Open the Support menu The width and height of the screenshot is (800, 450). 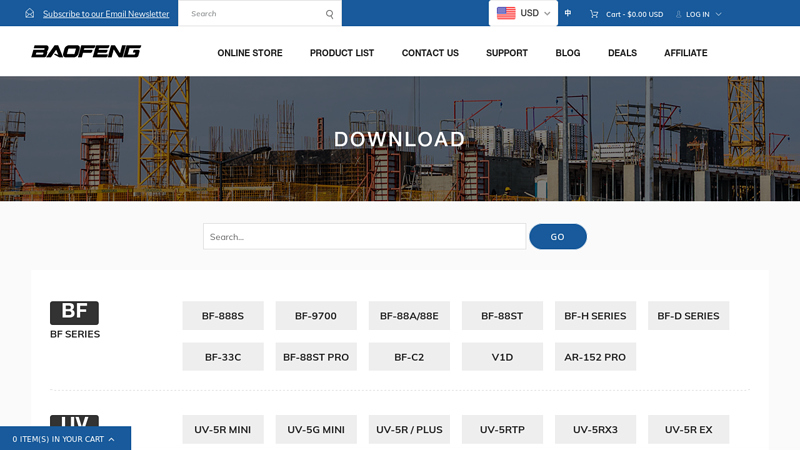click(507, 53)
